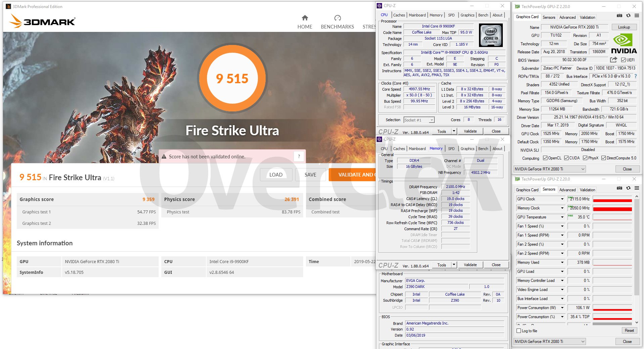This screenshot has height=349, width=644.
Task: Refresh GPU-Z Sensors window
Action: (x=628, y=188)
